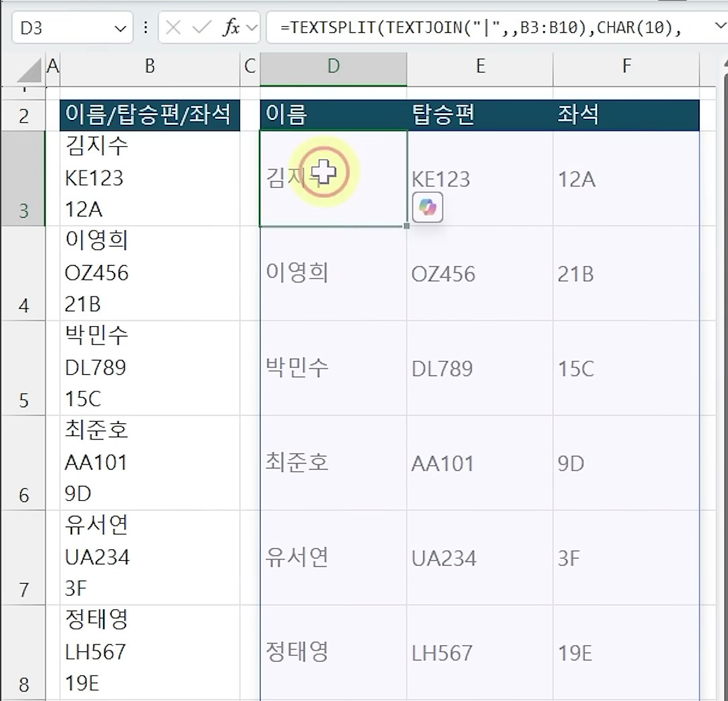Select row 8 header
Image resolution: width=728 pixels, height=701 pixels.
tap(23, 652)
